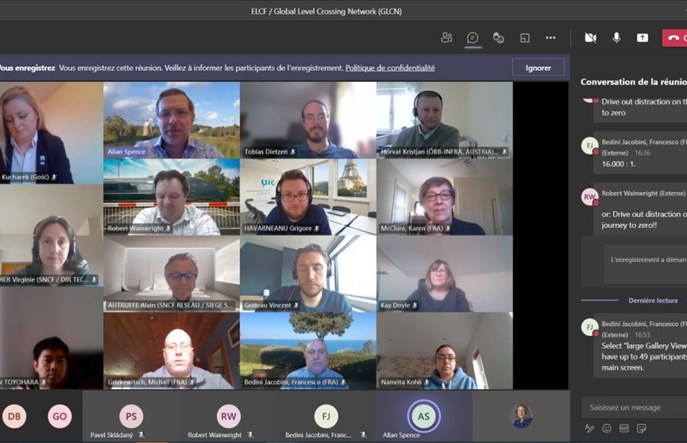The width and height of the screenshot is (687, 443).
Task: Open the Politique de confidentialité link
Action: pos(390,68)
